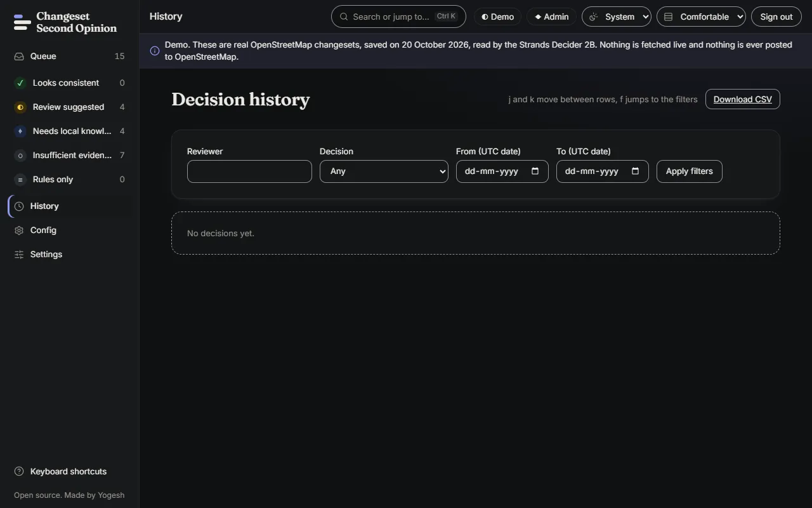Open the System theme dropdown
The image size is (812, 508).
pyautogui.click(x=617, y=17)
